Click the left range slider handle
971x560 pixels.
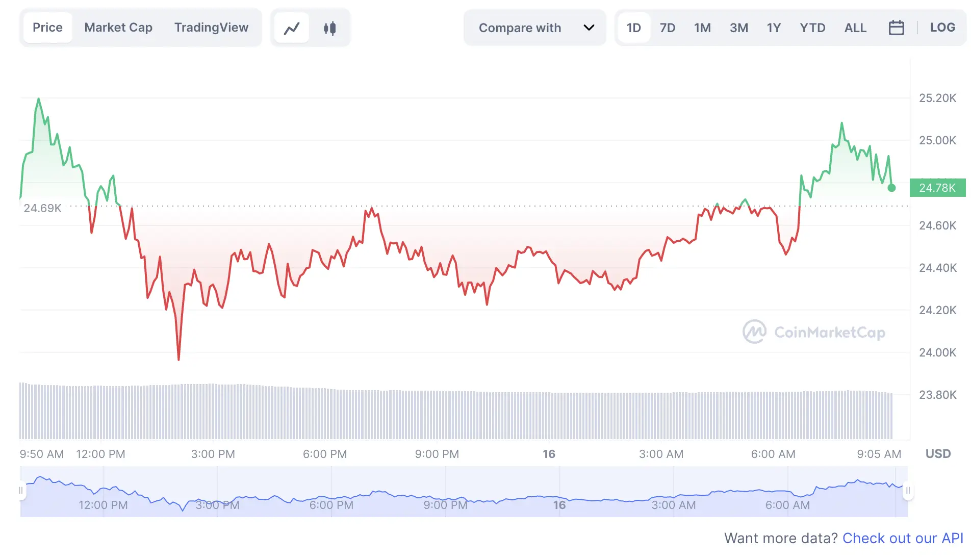21,491
